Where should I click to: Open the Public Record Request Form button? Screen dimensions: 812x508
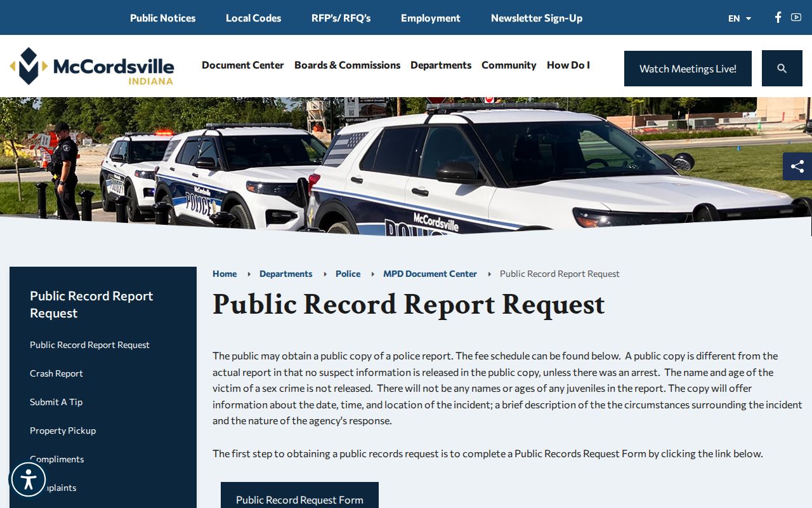tap(299, 495)
